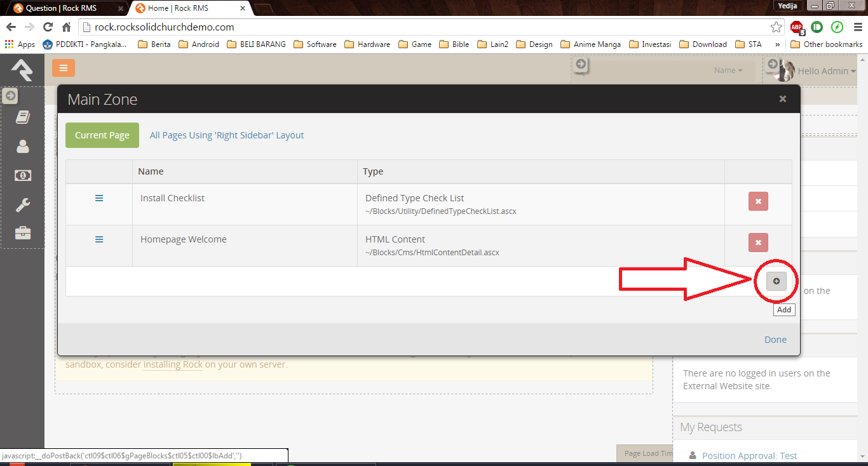
Task: Click the Done link
Action: point(775,340)
